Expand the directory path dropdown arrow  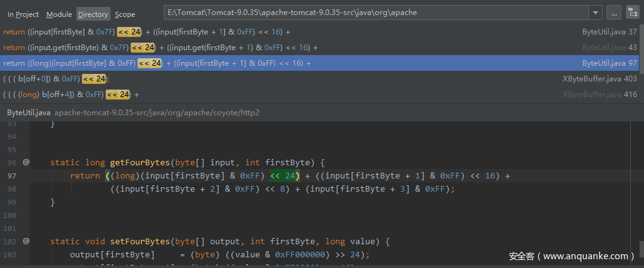[x=595, y=13]
